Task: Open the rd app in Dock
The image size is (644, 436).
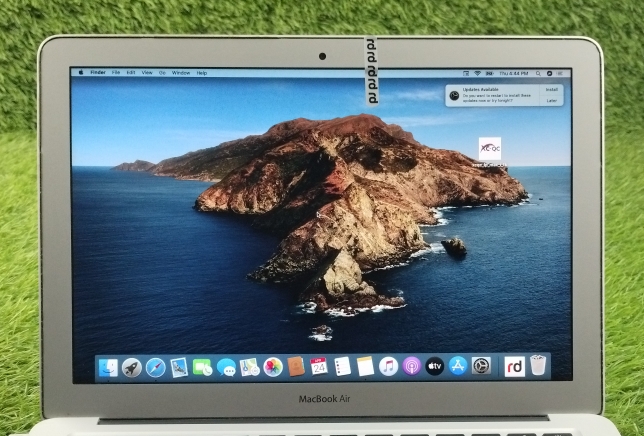Action: click(x=515, y=366)
